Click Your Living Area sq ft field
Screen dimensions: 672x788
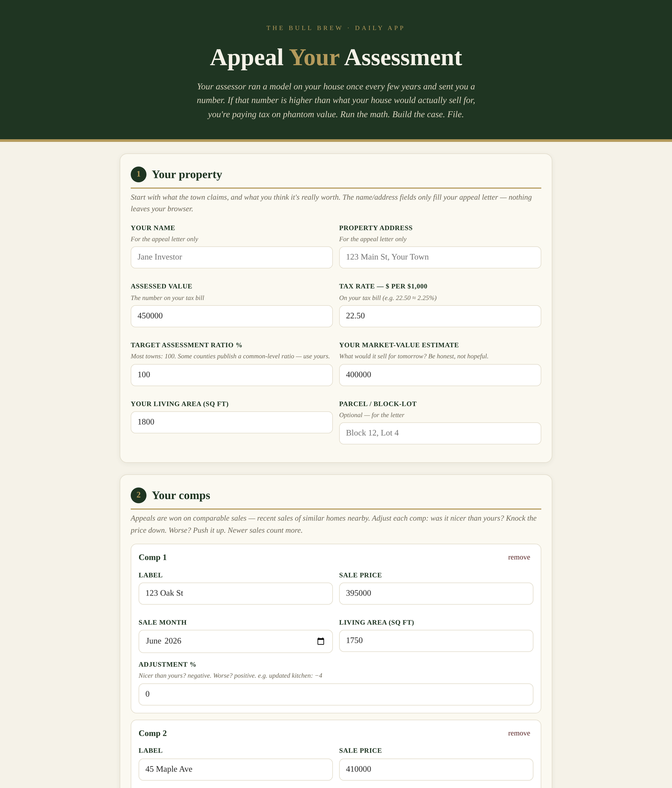tap(231, 422)
